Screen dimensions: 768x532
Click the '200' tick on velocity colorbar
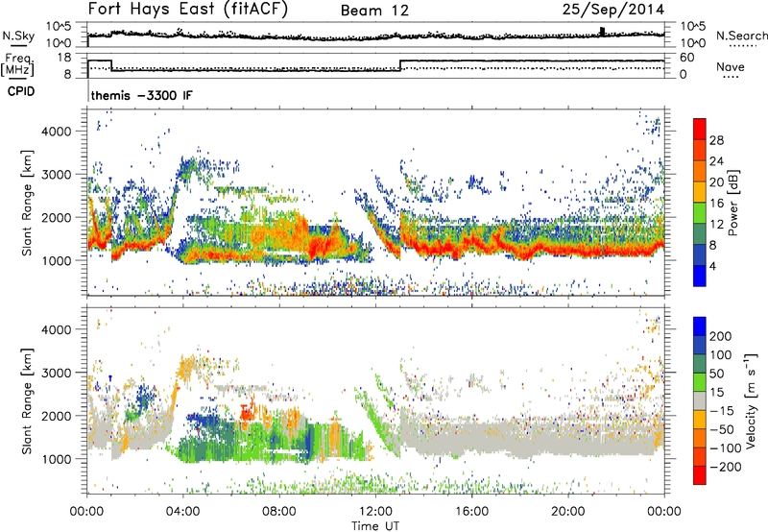click(x=721, y=336)
